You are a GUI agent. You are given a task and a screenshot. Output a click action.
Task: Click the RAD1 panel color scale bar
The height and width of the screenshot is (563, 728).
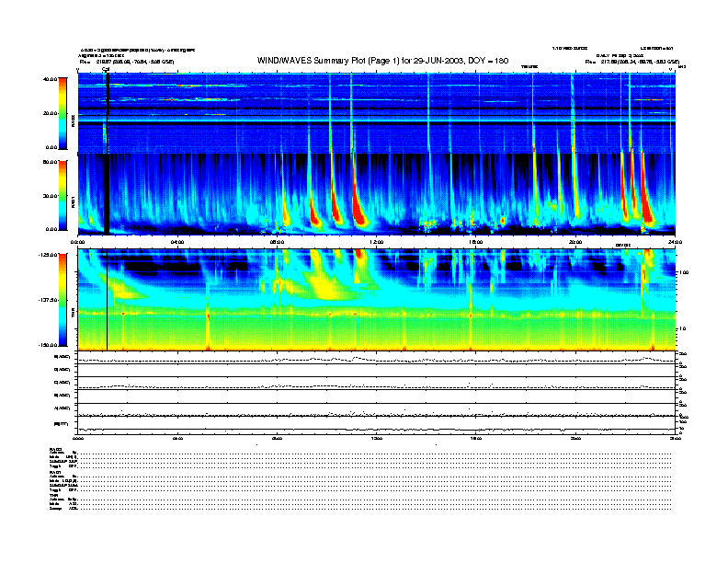[63, 195]
